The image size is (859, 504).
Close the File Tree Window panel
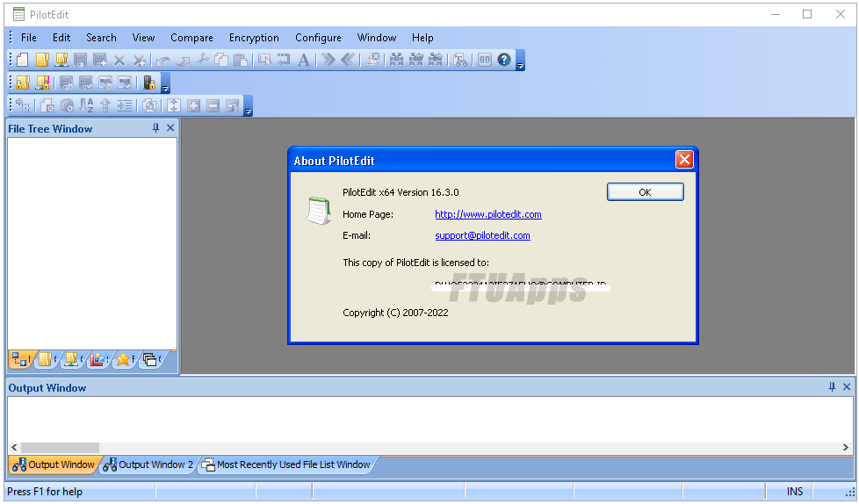[170, 128]
